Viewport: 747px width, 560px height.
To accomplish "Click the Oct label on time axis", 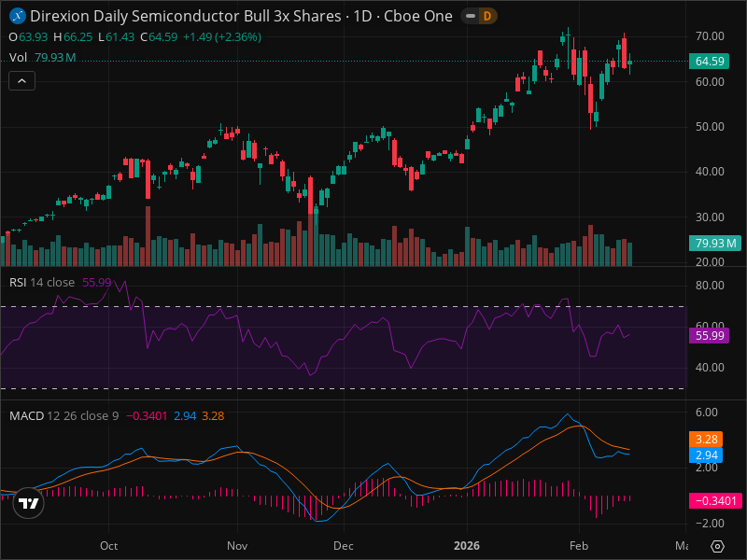I will tap(108, 546).
